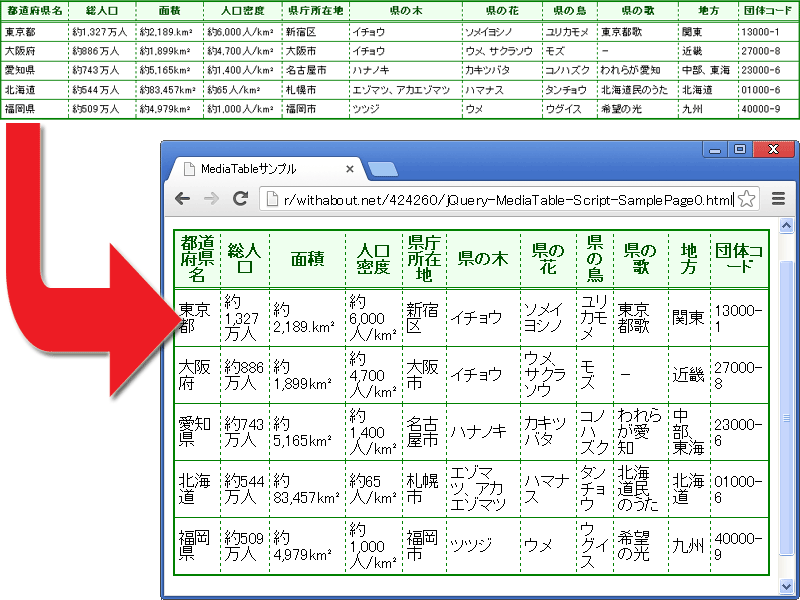Click the browser back arrow button
Viewport: 800px width, 600px height.
point(182,199)
